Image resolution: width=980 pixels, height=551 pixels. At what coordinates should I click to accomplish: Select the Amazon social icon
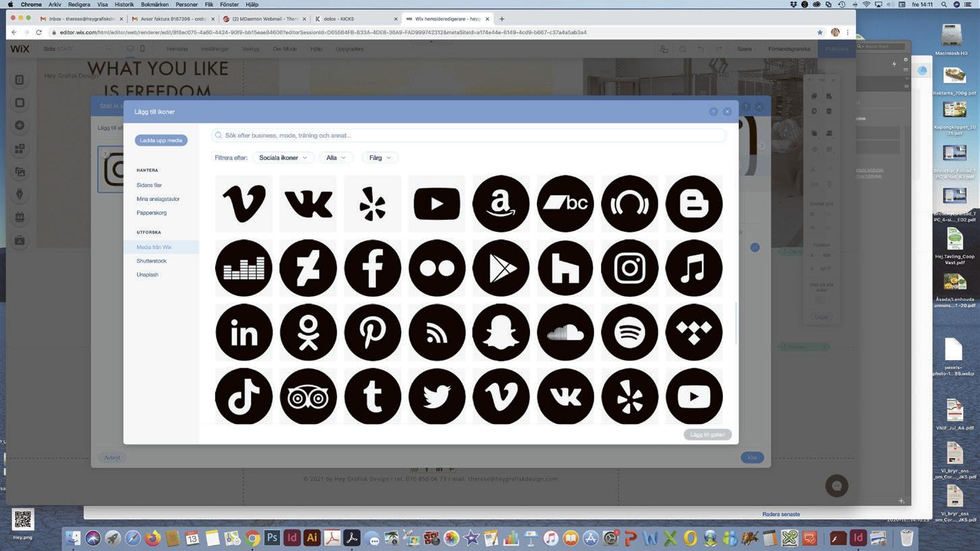click(x=501, y=204)
